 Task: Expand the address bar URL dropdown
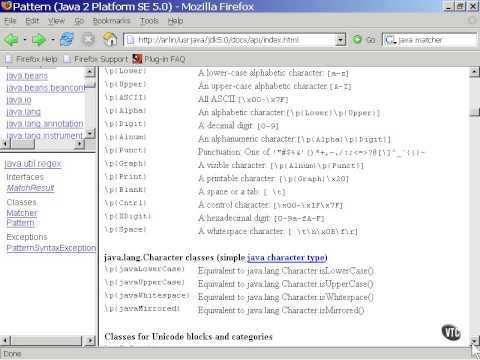(x=340, y=40)
